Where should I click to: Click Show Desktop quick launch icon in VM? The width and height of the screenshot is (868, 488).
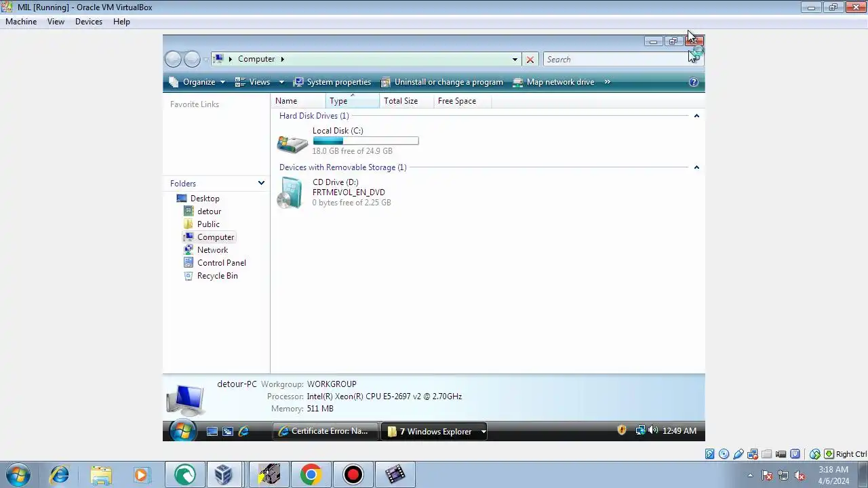pos(212,431)
